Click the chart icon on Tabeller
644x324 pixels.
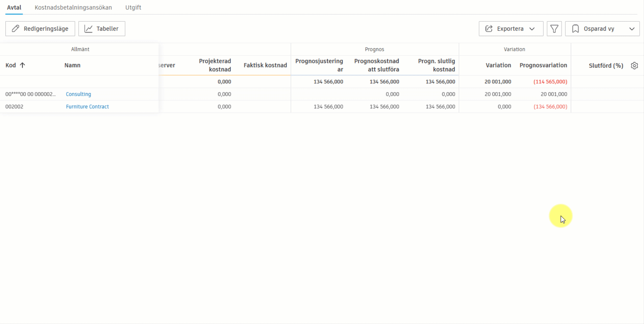(89, 29)
